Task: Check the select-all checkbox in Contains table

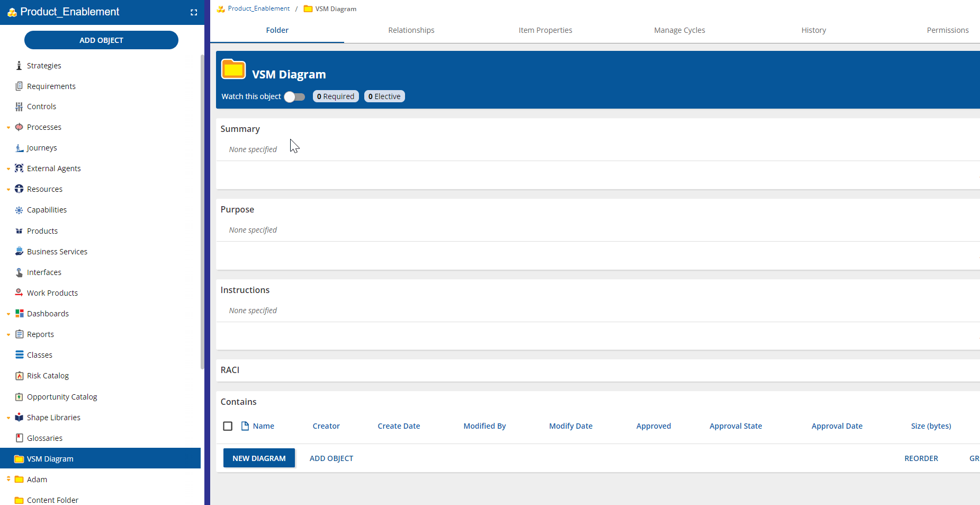Action: (x=228, y=426)
